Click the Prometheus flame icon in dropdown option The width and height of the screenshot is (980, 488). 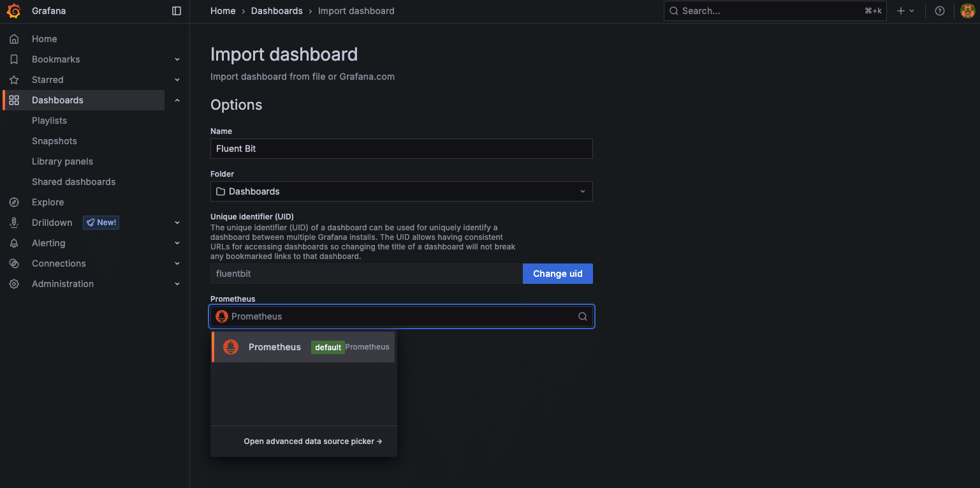[231, 347]
